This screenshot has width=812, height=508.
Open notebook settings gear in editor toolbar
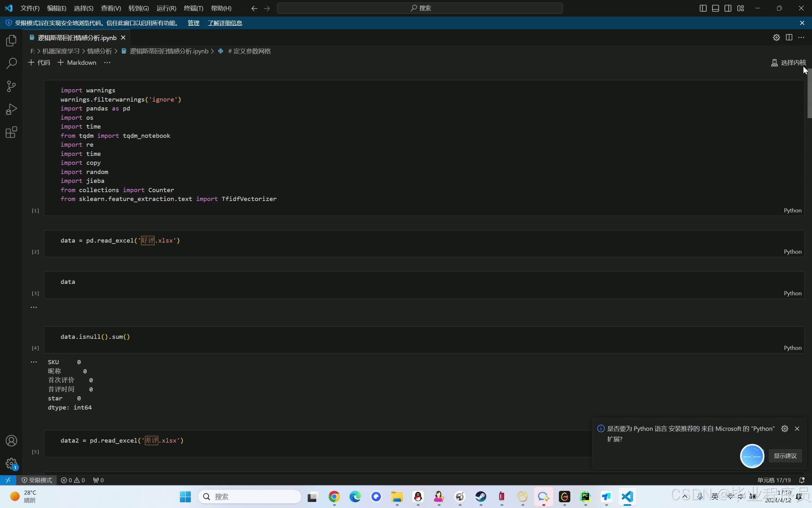(x=776, y=37)
